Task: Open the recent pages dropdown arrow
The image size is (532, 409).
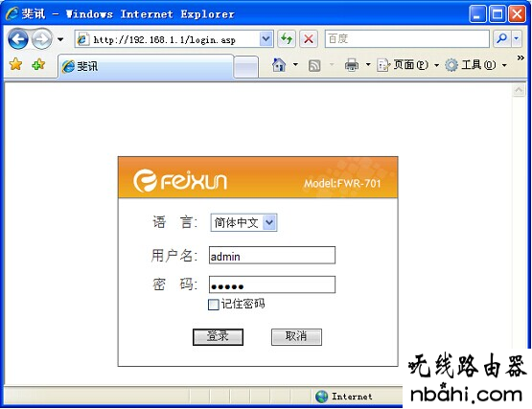Action: pos(60,39)
